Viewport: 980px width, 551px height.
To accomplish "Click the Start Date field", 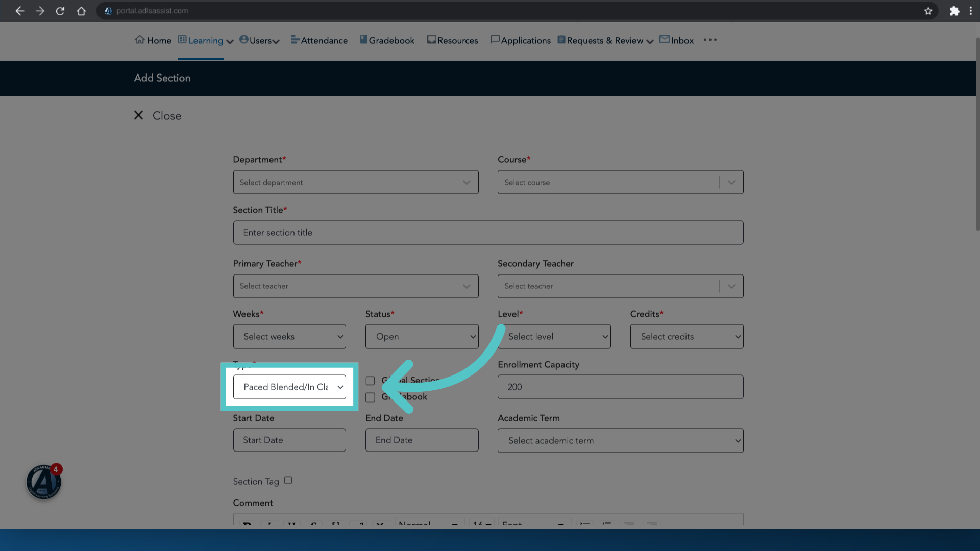I will (x=289, y=440).
